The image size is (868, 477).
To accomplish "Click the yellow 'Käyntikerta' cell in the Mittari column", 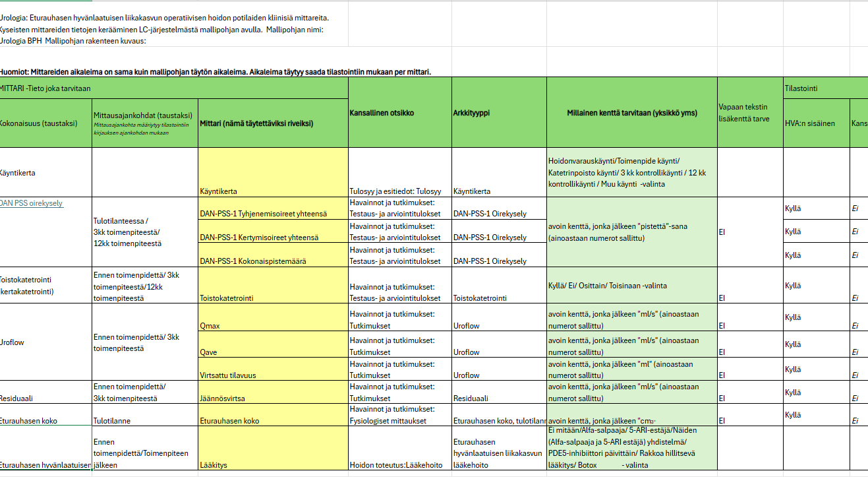I will pos(273,172).
